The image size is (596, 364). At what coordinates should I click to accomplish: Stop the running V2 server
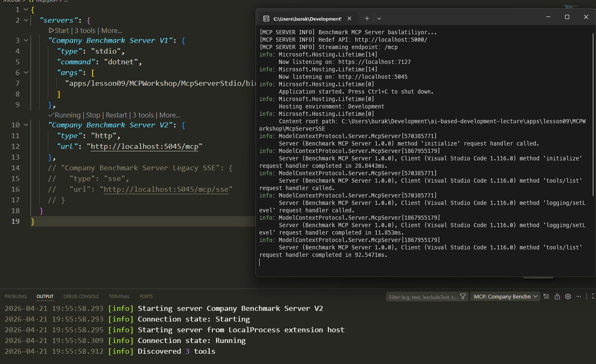click(x=93, y=115)
